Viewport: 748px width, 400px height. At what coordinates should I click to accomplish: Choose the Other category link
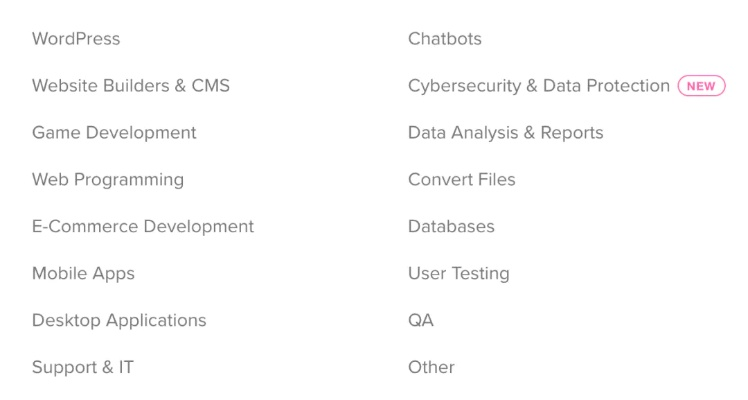[x=431, y=368]
